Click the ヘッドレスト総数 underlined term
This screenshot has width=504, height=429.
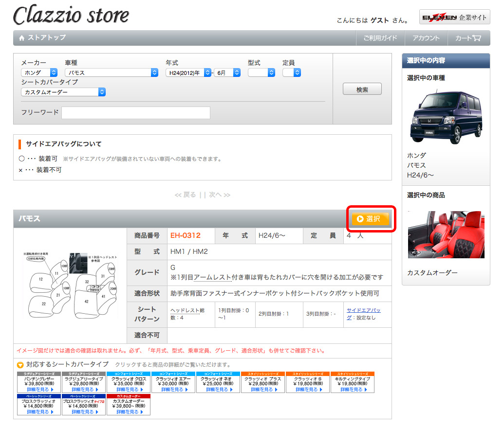[187, 314]
